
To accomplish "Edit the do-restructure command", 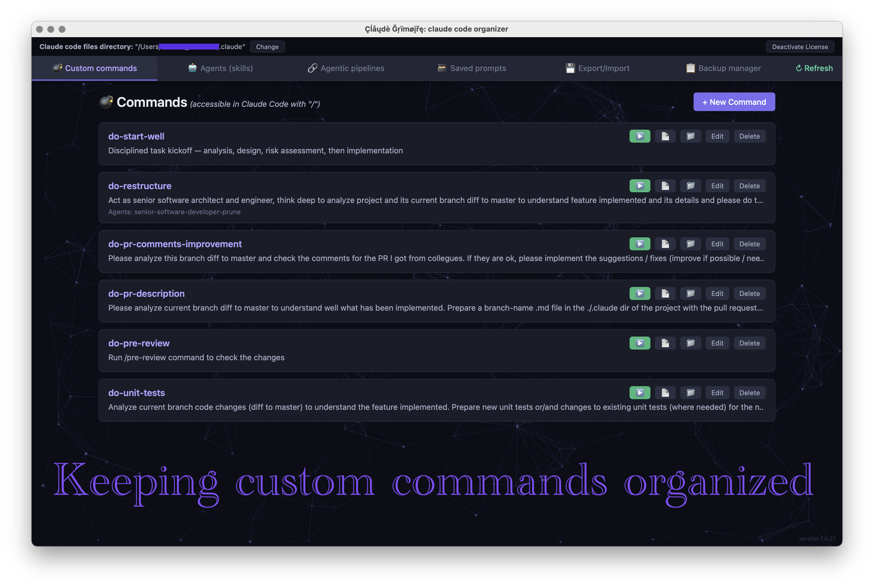I will (x=717, y=186).
